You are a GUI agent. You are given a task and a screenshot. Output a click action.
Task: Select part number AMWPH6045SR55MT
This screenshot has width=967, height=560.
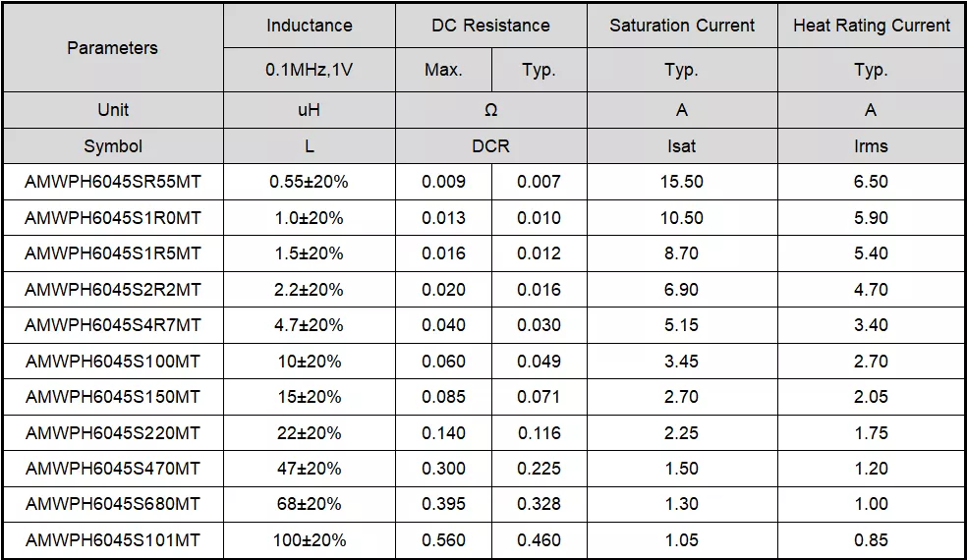click(112, 182)
